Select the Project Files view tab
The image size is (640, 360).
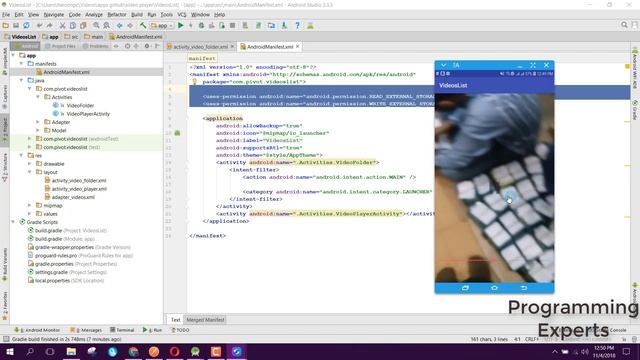(x=60, y=46)
